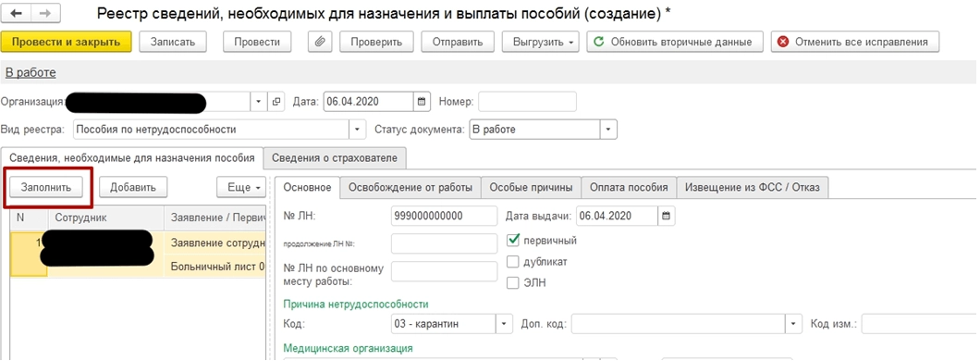Click Отменить все исправления
Screen dimensions: 980x361
click(x=854, y=42)
